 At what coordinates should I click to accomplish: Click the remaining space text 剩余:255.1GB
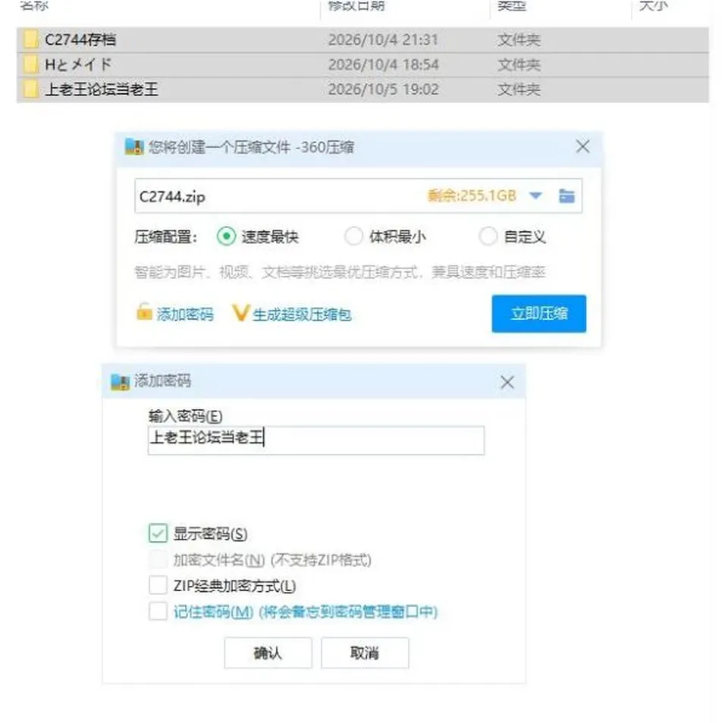point(472,196)
